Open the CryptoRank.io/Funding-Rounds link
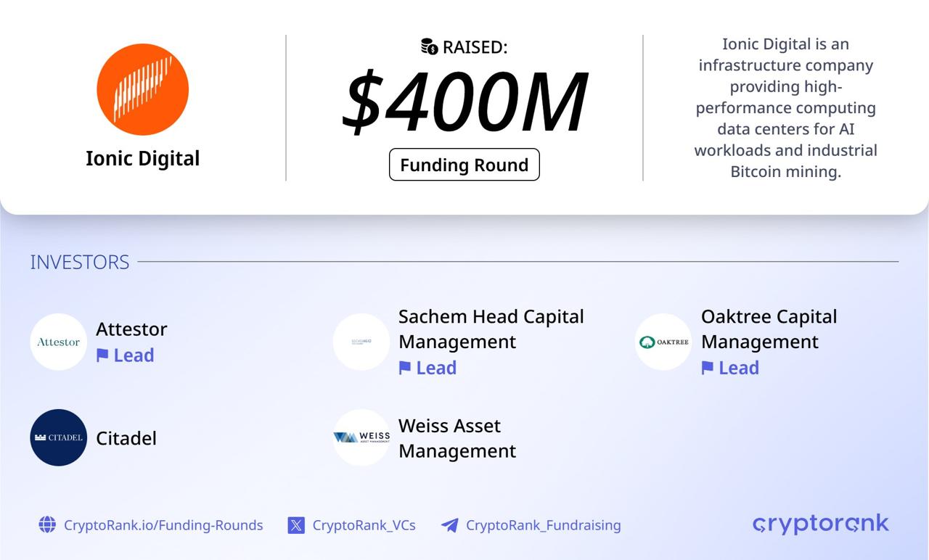 coord(163,524)
